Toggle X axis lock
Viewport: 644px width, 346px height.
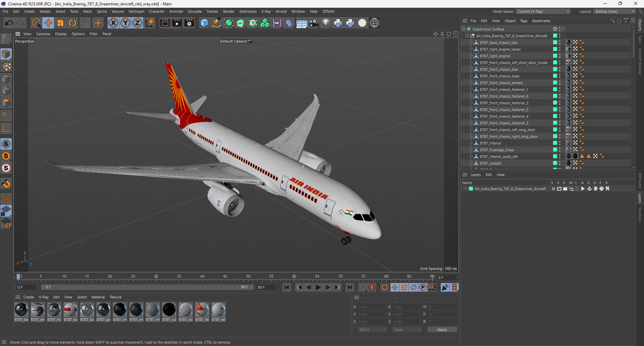(113, 23)
